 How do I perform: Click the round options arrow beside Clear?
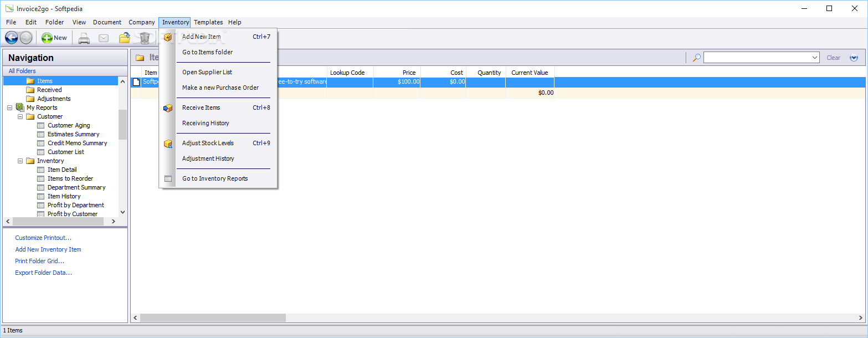coord(854,58)
